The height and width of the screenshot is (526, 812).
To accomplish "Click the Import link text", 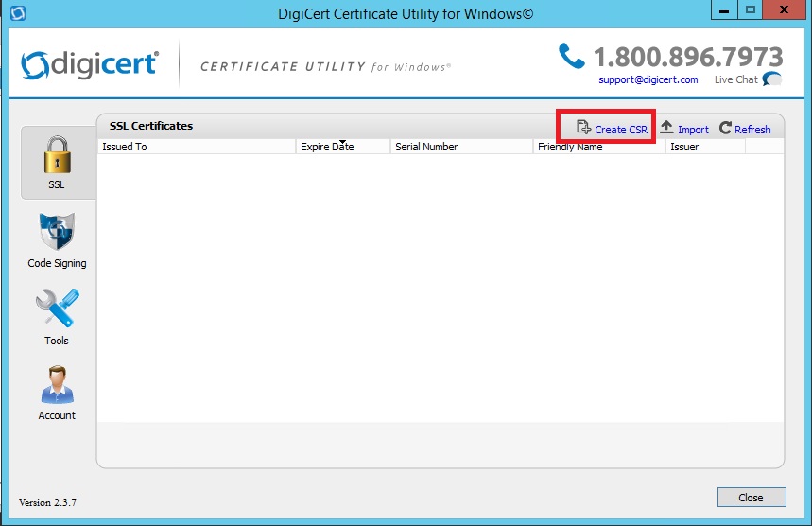I will point(693,130).
